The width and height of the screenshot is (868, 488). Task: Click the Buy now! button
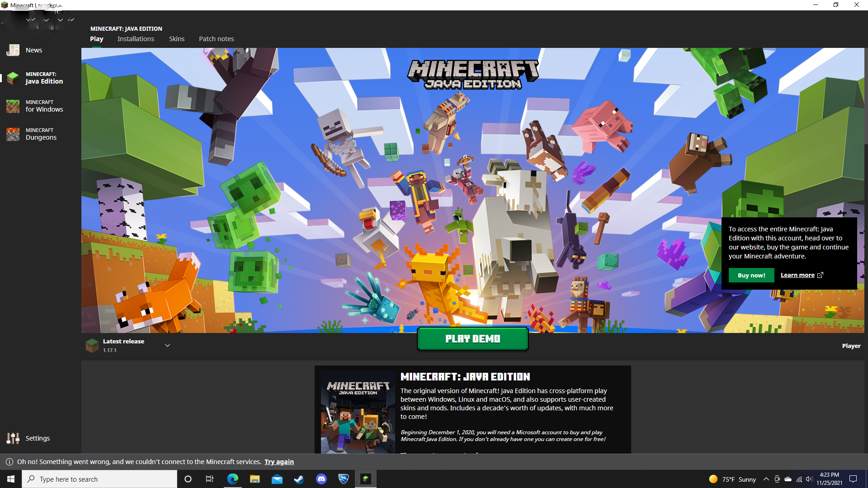pyautogui.click(x=751, y=275)
